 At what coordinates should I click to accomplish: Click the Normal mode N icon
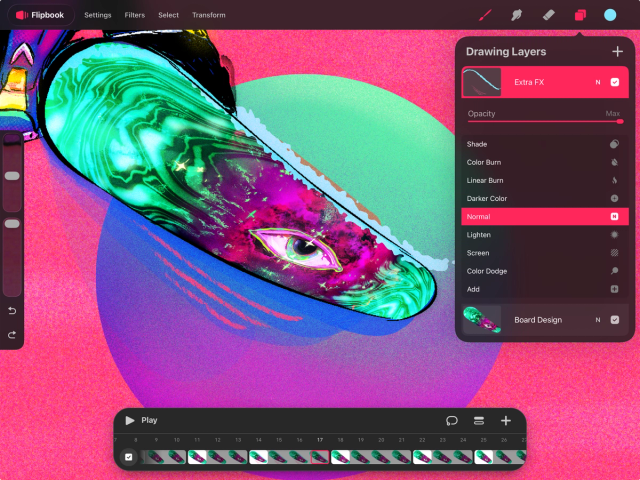614,216
